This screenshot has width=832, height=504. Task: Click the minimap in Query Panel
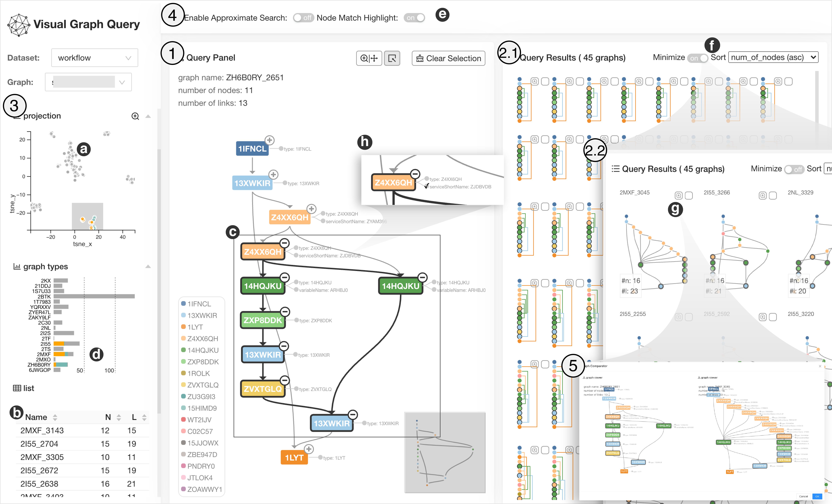(x=445, y=453)
